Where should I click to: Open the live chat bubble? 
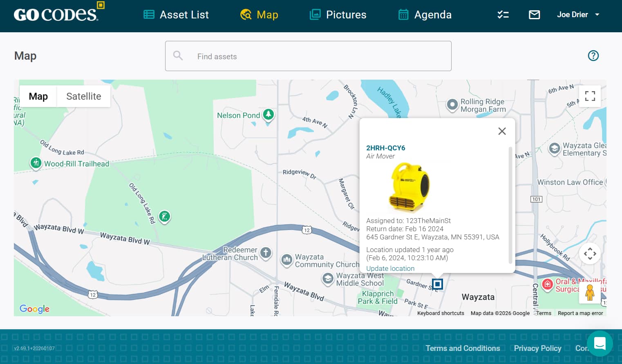[600, 344]
